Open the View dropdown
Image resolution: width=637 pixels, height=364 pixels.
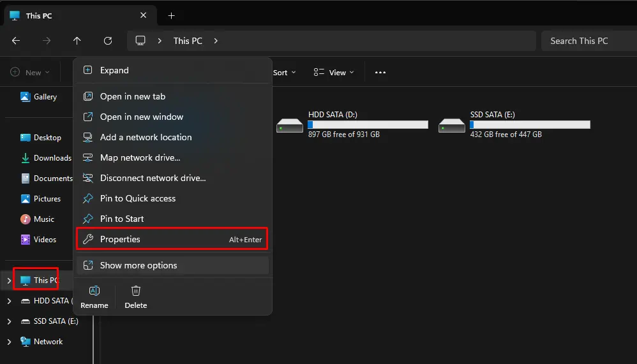(x=334, y=73)
